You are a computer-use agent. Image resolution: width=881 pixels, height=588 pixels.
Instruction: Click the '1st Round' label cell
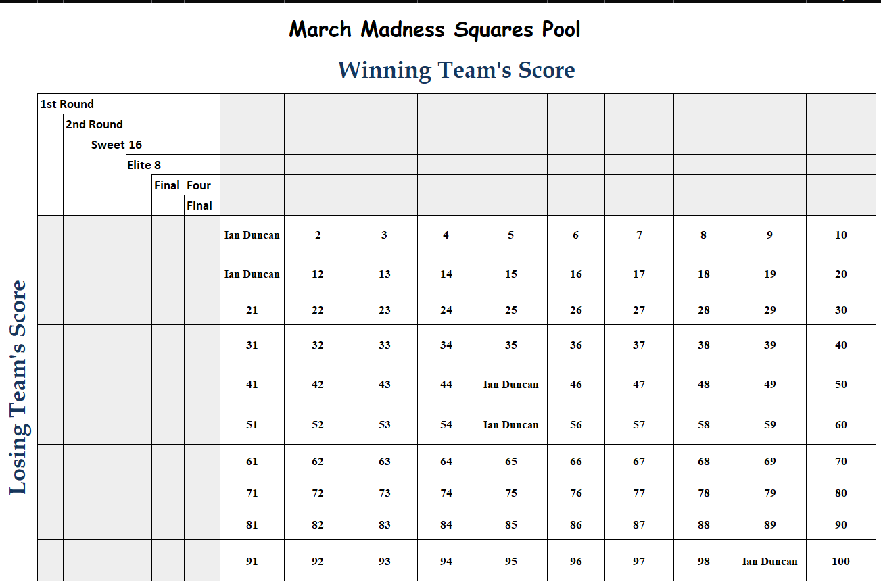67,104
